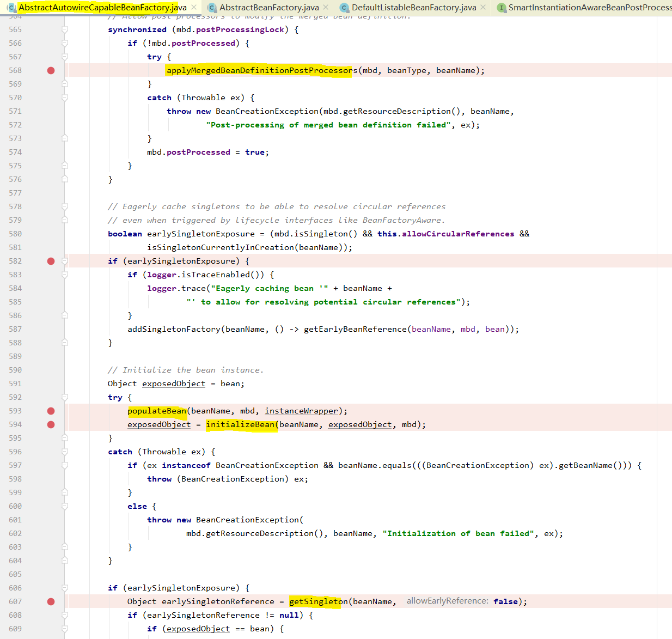Screen dimensions: 672x639
Task: Collapse the try block at line 567
Action: tap(65, 57)
